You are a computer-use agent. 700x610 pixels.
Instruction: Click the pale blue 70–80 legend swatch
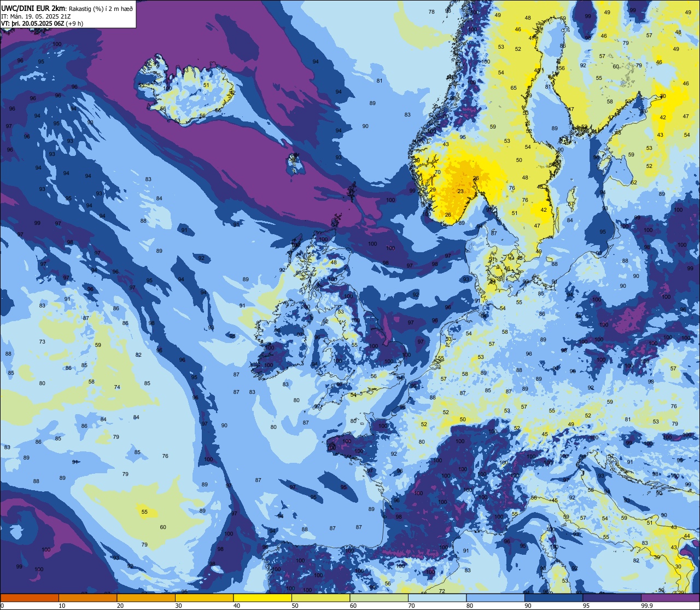click(437, 598)
